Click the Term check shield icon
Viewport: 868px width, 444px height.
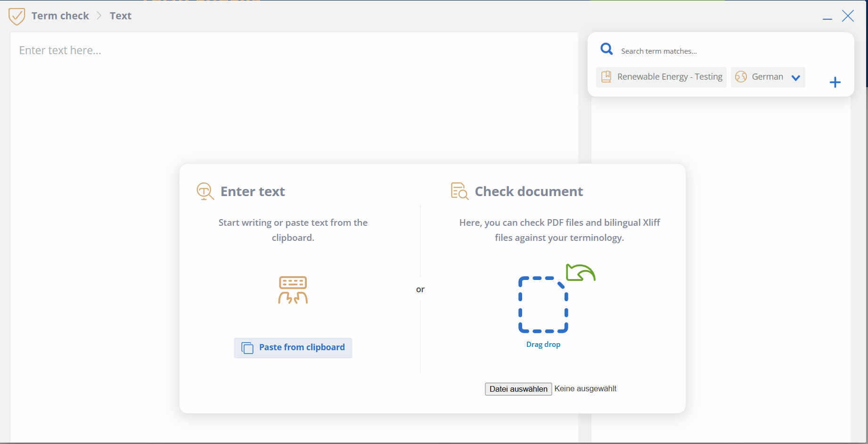16,16
